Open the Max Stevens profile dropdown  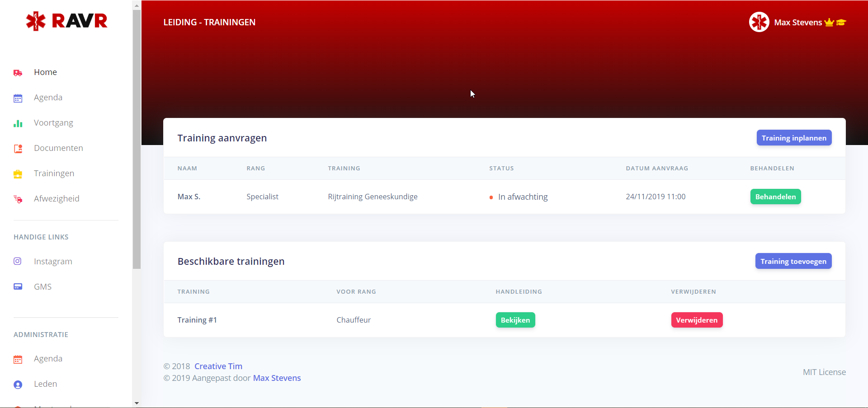[x=798, y=23]
